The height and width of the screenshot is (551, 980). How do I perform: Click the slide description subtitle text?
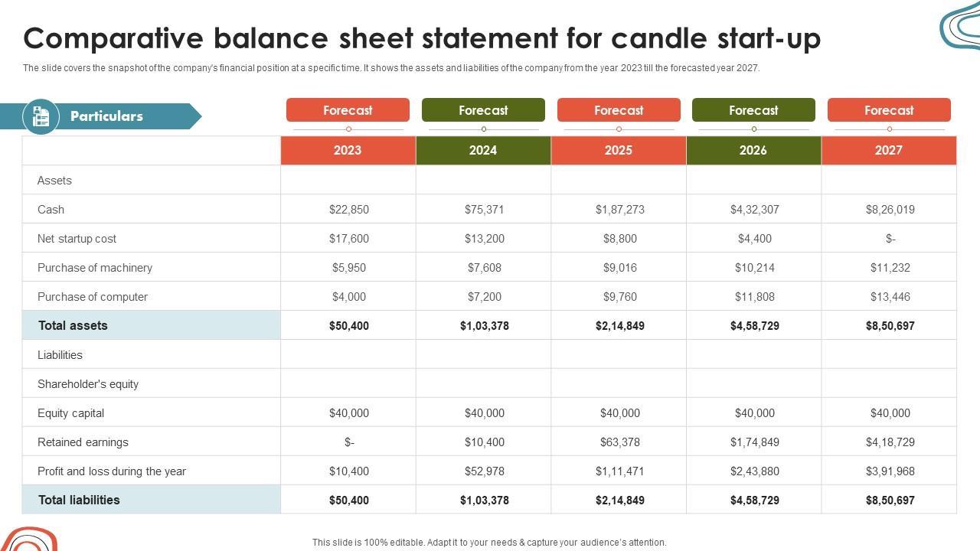(x=390, y=68)
